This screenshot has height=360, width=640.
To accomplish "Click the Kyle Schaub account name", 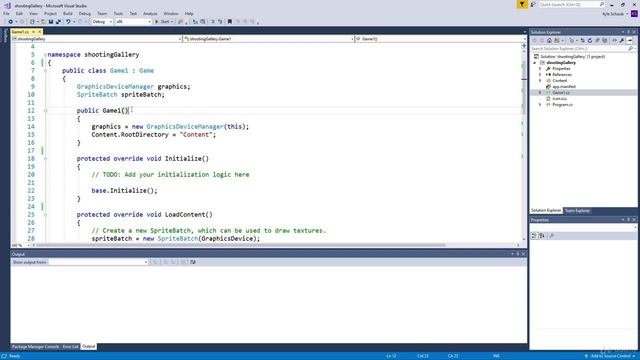I will [x=613, y=14].
